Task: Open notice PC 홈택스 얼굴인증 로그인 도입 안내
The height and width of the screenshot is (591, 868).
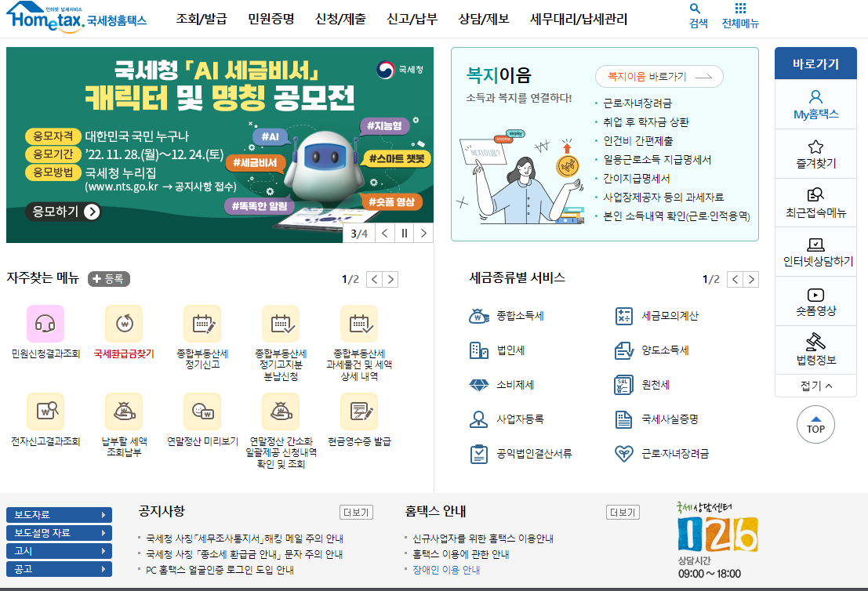Action: pos(220,570)
